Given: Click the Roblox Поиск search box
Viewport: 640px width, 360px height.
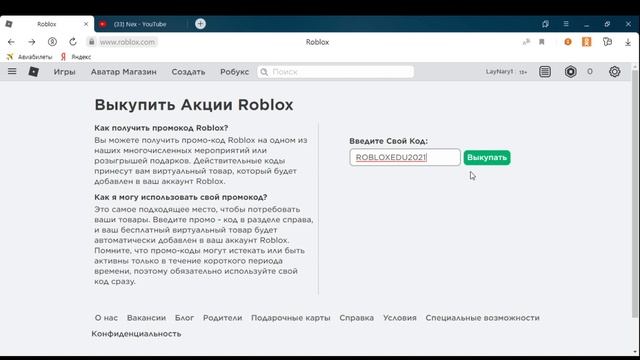Looking at the screenshot, I should [x=336, y=72].
